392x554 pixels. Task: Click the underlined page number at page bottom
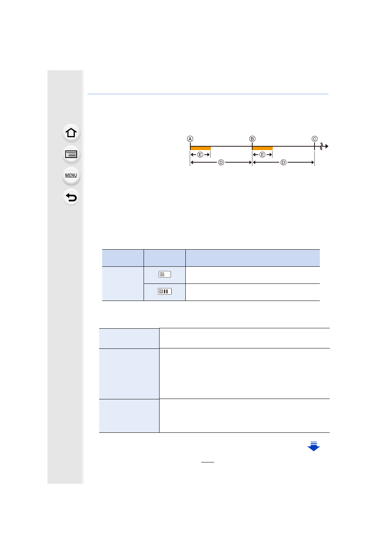[x=208, y=460]
